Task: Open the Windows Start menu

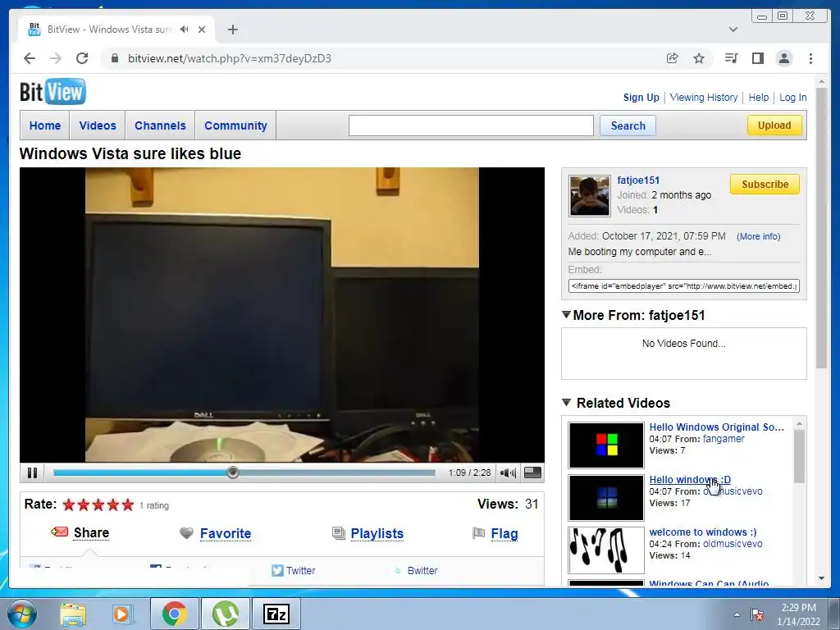Action: pyautogui.click(x=21, y=614)
